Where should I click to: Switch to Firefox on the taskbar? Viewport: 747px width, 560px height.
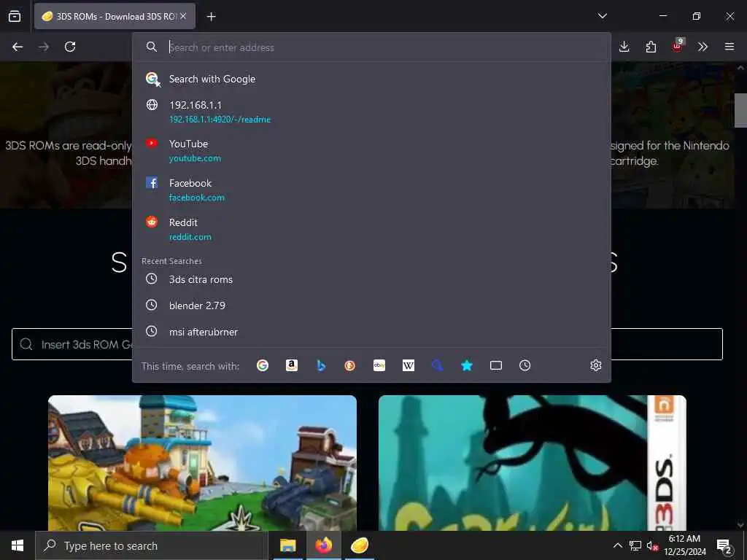323,545
